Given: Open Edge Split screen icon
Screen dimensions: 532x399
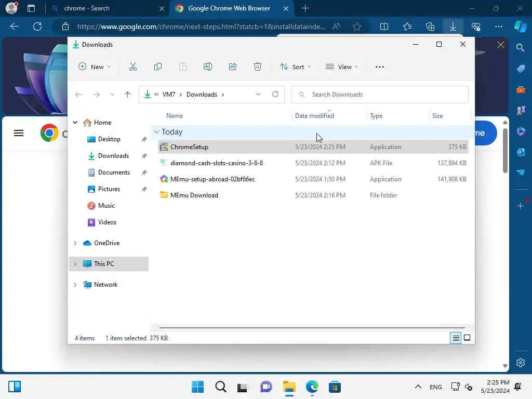Looking at the screenshot, I should click(x=384, y=26).
